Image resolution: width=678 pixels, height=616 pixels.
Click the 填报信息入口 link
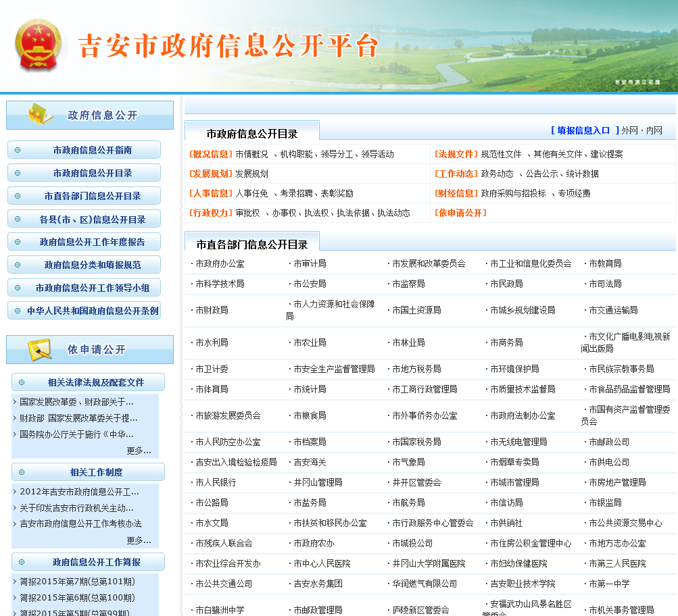[585, 130]
